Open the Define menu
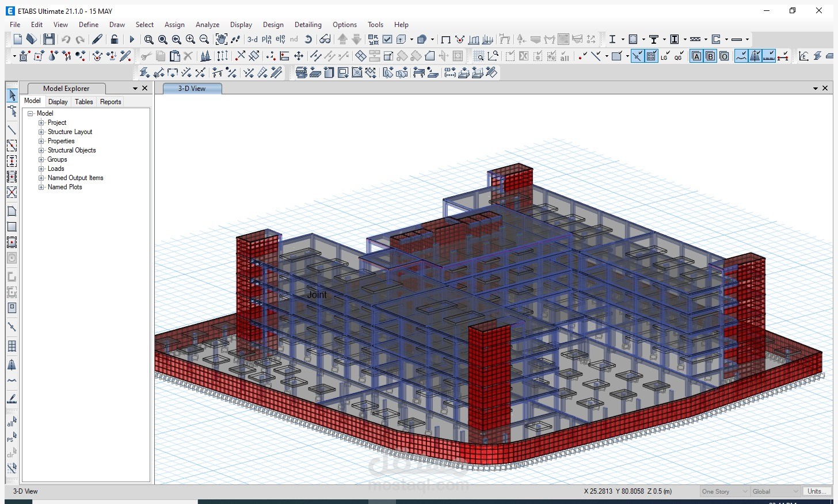838x504 pixels. coord(89,25)
